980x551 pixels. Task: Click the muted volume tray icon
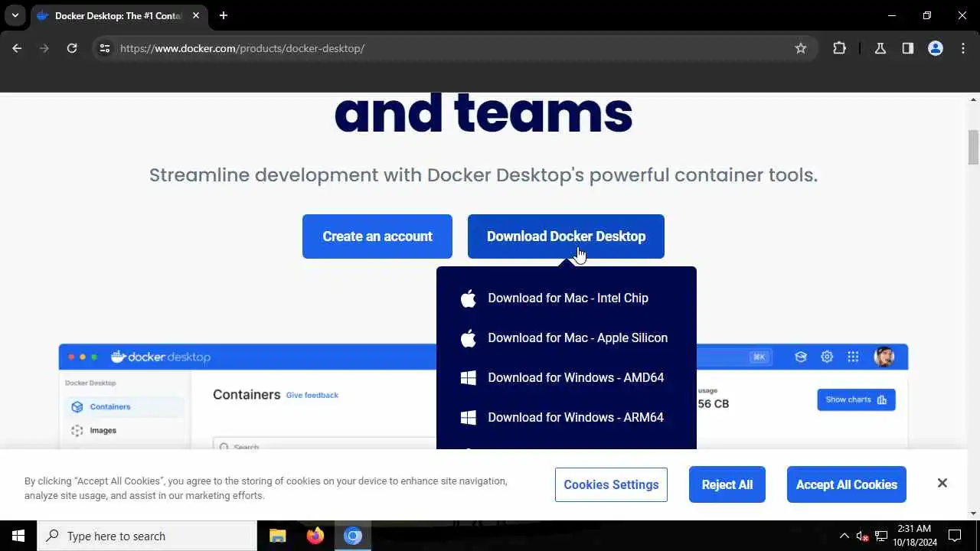(x=863, y=536)
